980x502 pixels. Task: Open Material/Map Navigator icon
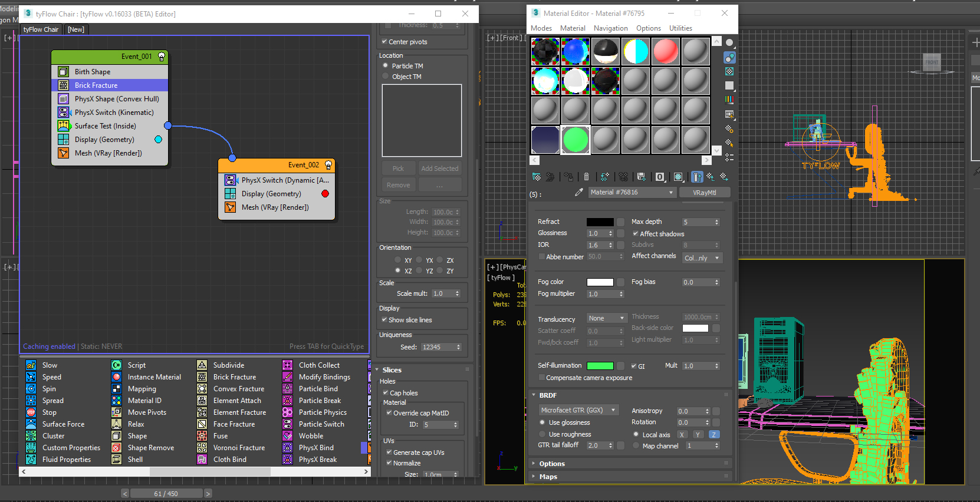pos(729,157)
